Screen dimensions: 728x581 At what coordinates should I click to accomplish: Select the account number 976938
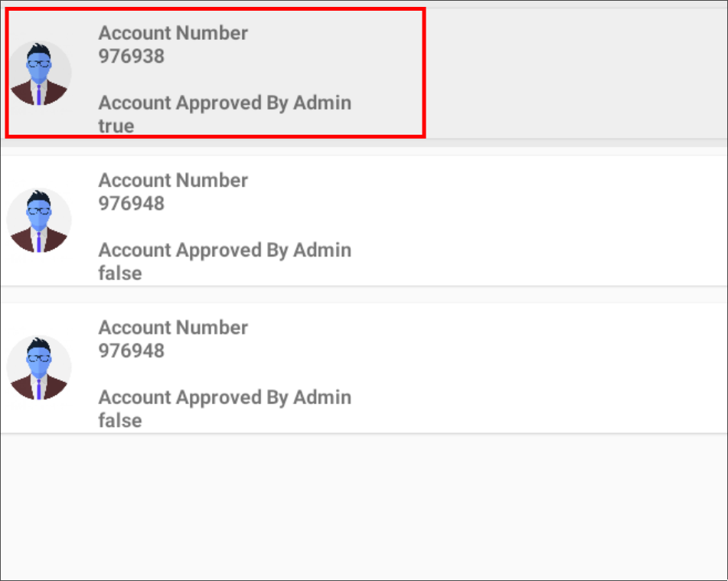131,56
